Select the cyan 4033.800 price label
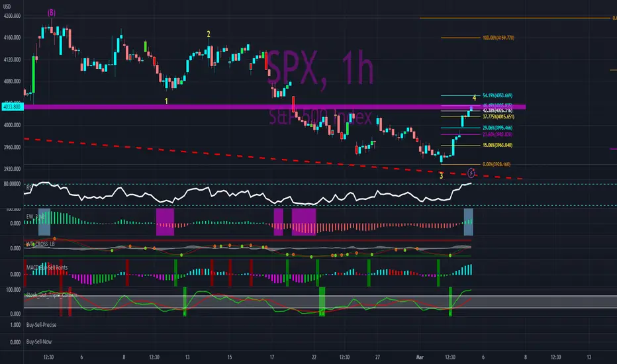 [x=13, y=107]
